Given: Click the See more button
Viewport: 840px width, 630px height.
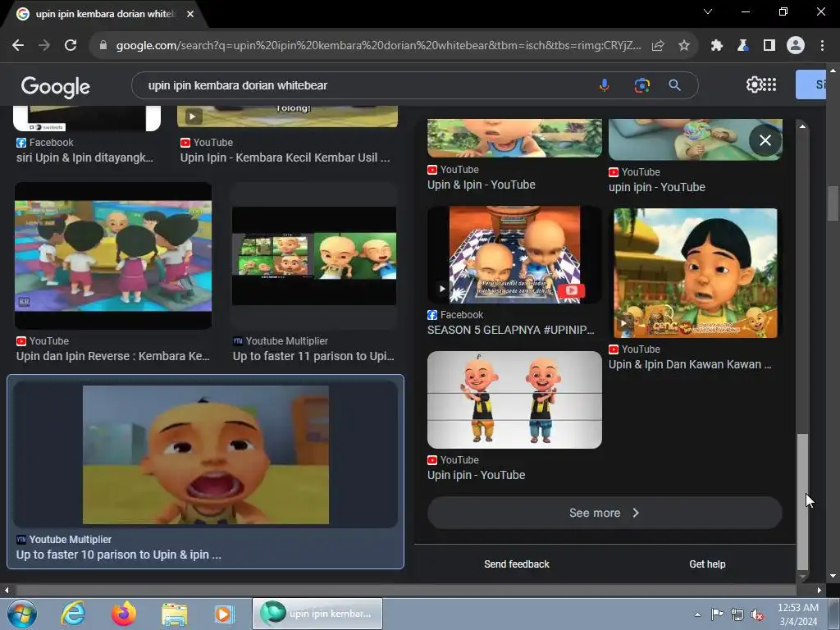Looking at the screenshot, I should pos(605,513).
